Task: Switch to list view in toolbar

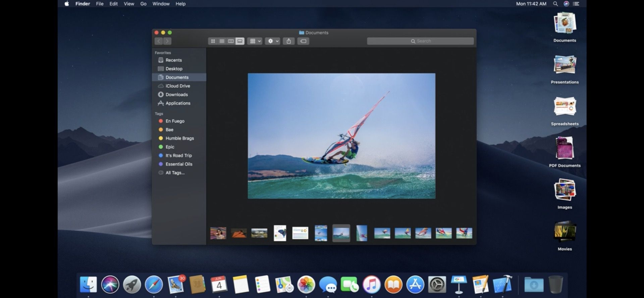Action: click(x=222, y=41)
